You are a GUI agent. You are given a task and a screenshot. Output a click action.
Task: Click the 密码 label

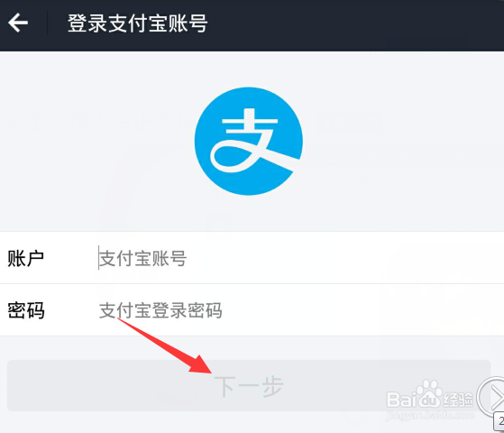(x=26, y=310)
